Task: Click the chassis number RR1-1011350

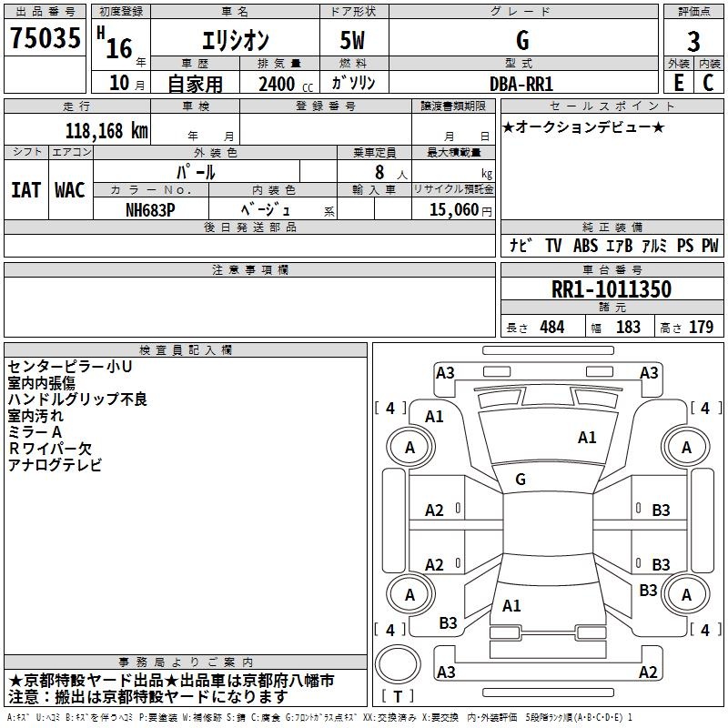Action: [612, 290]
